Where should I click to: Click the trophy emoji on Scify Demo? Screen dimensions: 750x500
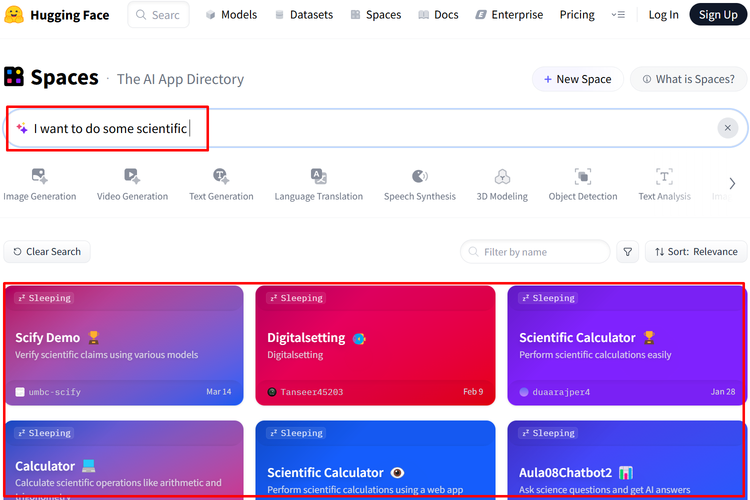tap(94, 337)
